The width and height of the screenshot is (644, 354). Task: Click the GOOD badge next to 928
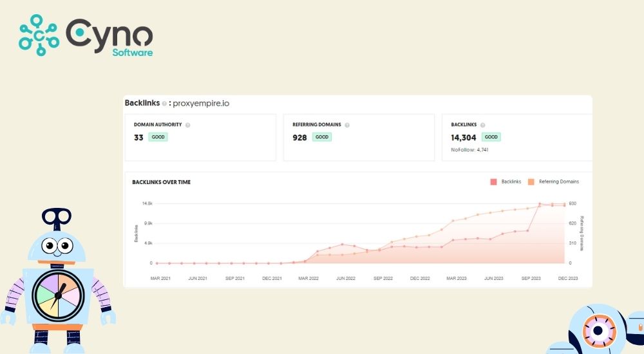tap(322, 137)
